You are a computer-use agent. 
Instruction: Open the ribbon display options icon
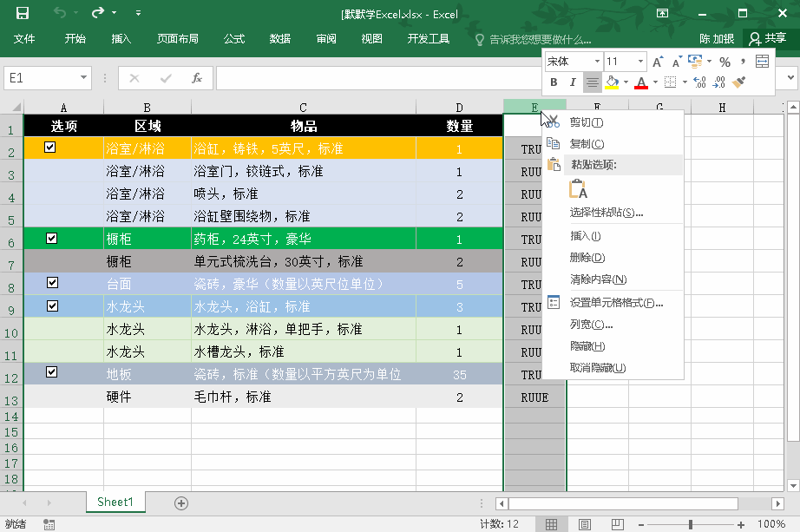662,13
